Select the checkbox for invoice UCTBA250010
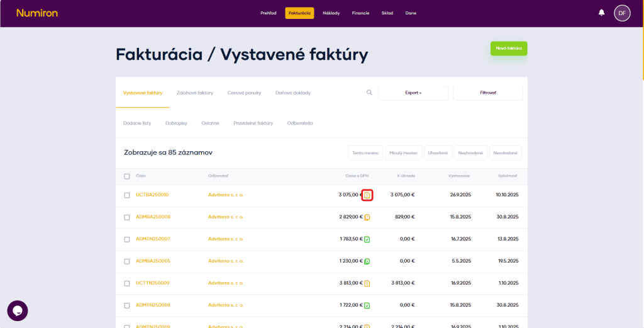 click(x=127, y=195)
